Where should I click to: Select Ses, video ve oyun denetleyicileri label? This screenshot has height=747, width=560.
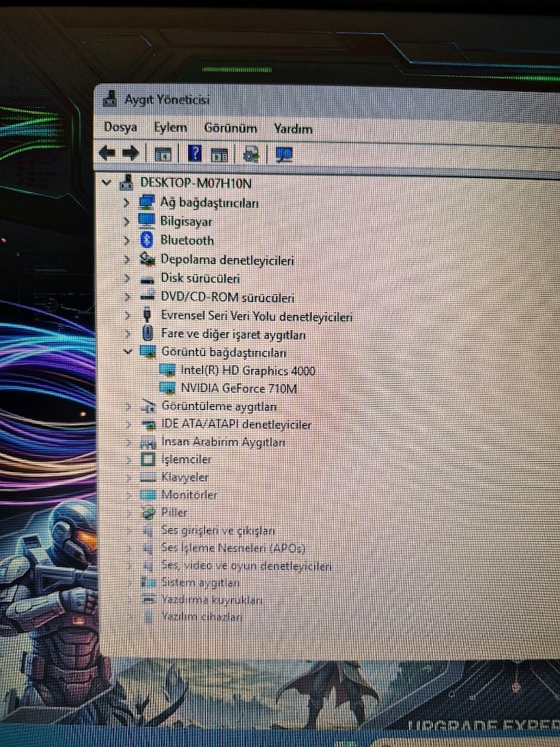coord(246,566)
